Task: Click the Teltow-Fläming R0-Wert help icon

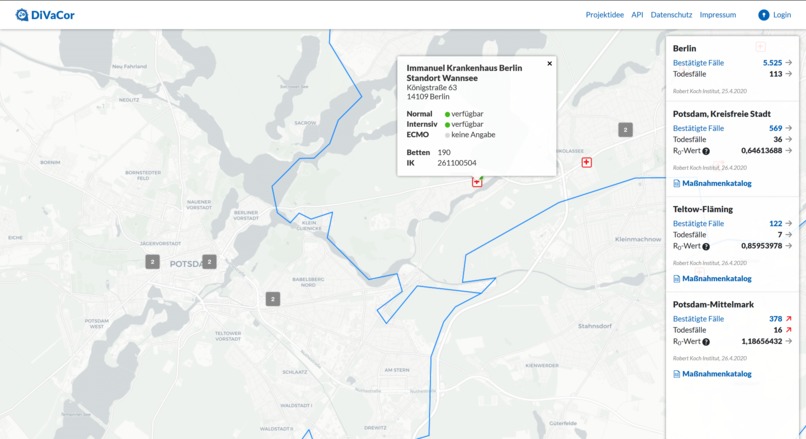Action: tap(706, 246)
